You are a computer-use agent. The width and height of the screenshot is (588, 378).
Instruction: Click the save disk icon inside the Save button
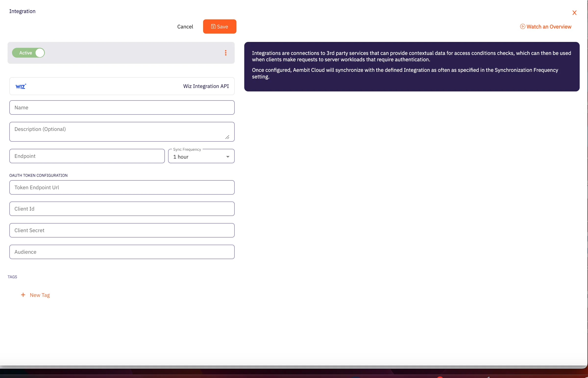click(213, 26)
